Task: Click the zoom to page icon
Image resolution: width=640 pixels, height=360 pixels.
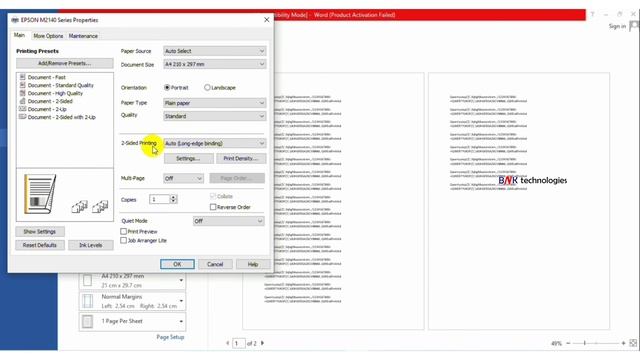Action: [633, 343]
